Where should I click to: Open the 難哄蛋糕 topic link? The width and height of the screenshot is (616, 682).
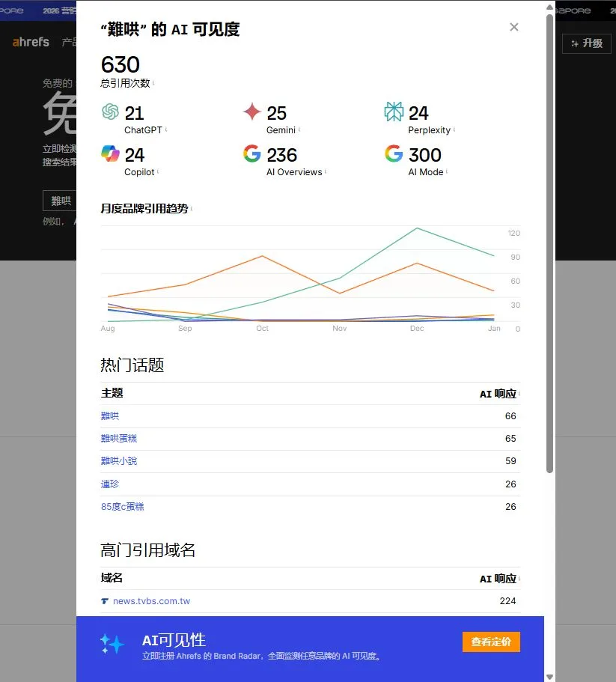[119, 439]
